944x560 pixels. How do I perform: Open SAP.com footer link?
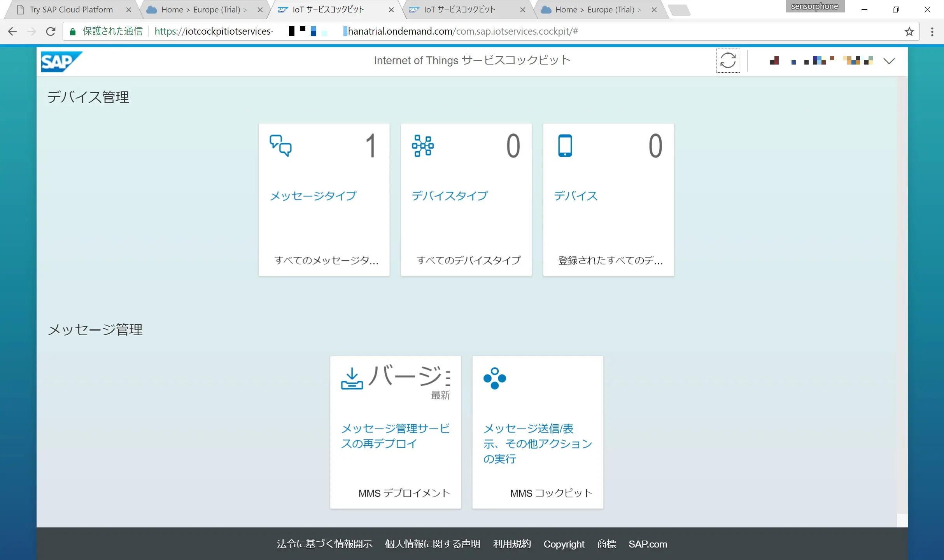[x=648, y=544]
